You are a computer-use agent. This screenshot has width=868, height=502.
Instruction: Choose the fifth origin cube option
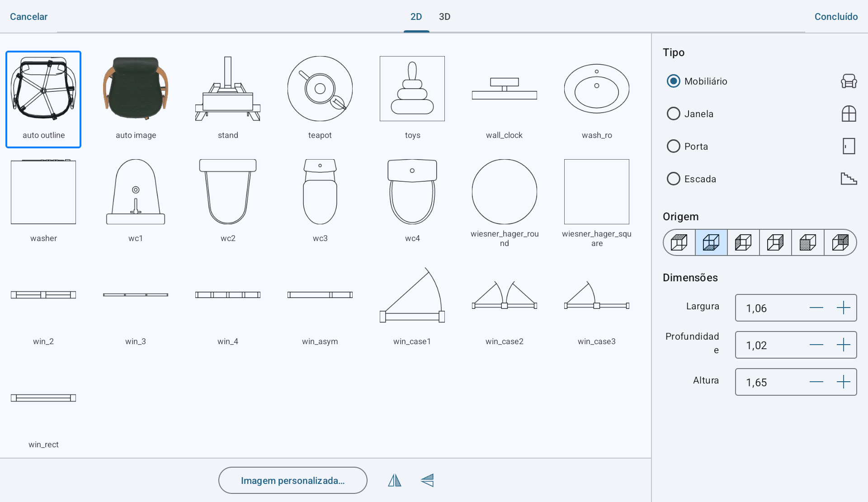point(808,242)
